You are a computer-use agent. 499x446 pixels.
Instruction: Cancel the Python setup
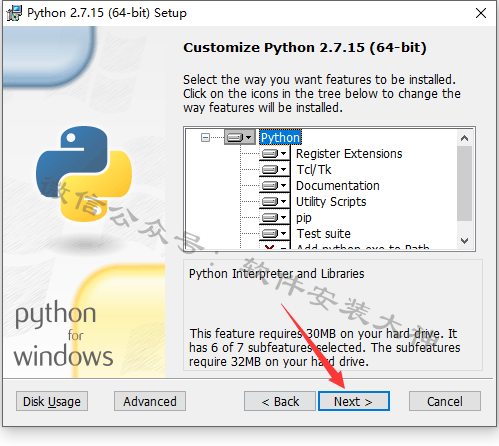click(445, 401)
